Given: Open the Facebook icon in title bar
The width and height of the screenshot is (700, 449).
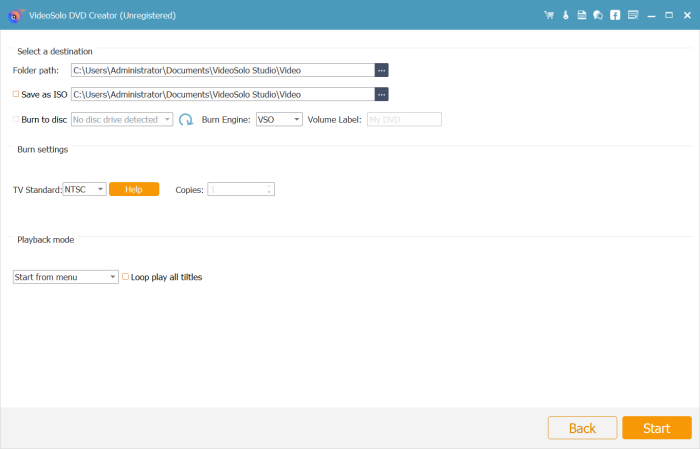Looking at the screenshot, I should (x=615, y=15).
